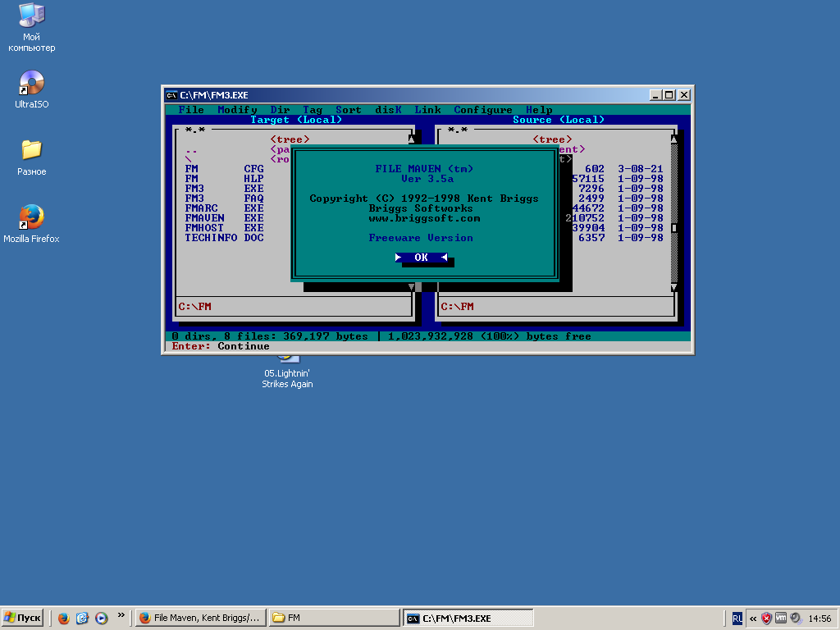The width and height of the screenshot is (840, 630).
Task: Select the FMAVEN EXE file in Target panel
Action: pyautogui.click(x=225, y=218)
